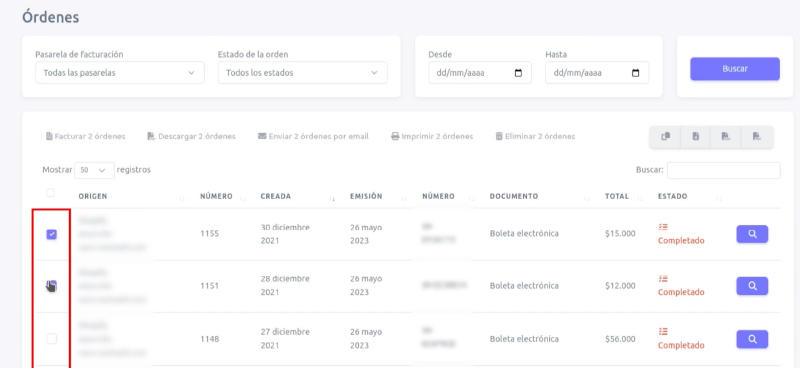Sort by the CREADA column arrow
Image resolution: width=800 pixels, height=368 pixels.
(x=333, y=198)
